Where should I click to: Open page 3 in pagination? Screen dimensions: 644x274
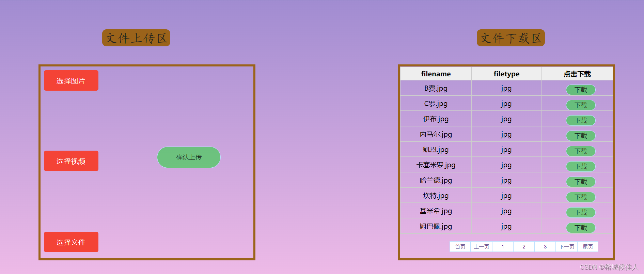coord(545,247)
